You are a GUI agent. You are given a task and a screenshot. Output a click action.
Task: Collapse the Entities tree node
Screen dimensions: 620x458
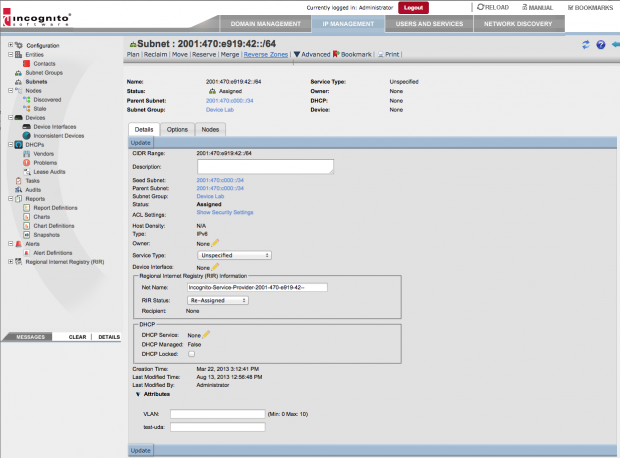point(11,54)
